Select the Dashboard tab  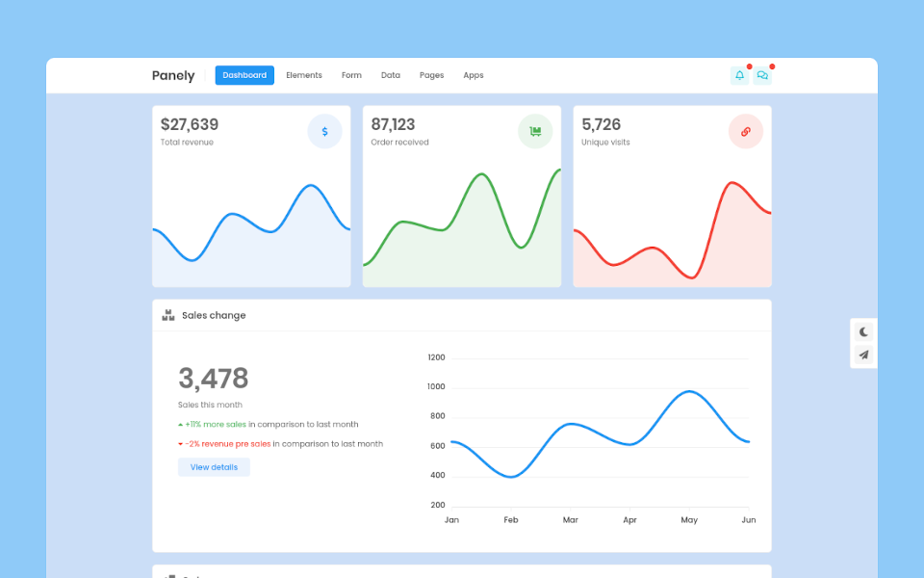[x=244, y=75]
